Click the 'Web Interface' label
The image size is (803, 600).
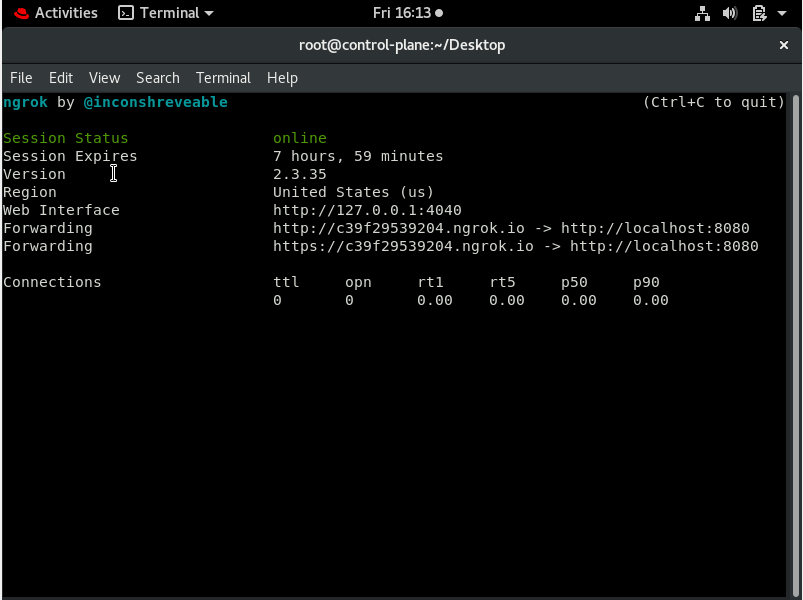tap(61, 210)
